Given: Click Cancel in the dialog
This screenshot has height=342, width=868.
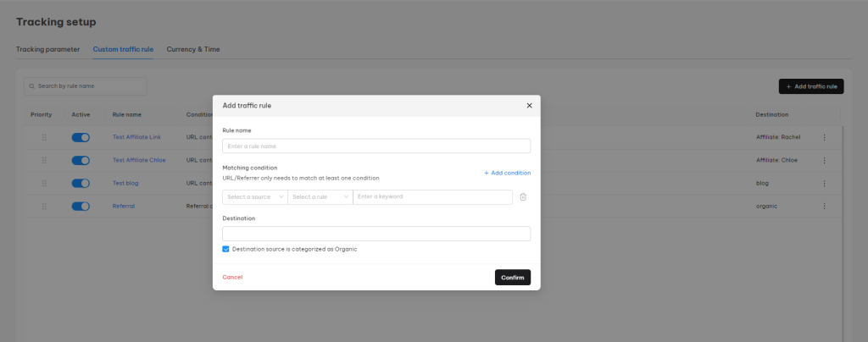Looking at the screenshot, I should point(232,278).
